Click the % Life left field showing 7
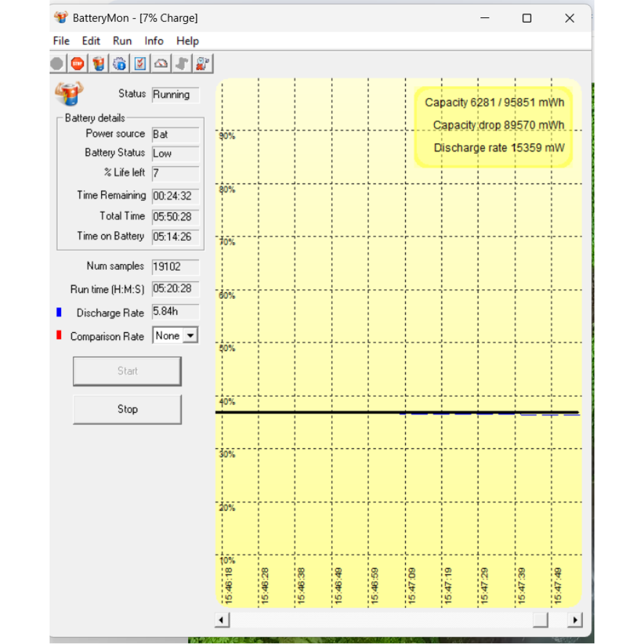The height and width of the screenshot is (644, 644). 175,173
